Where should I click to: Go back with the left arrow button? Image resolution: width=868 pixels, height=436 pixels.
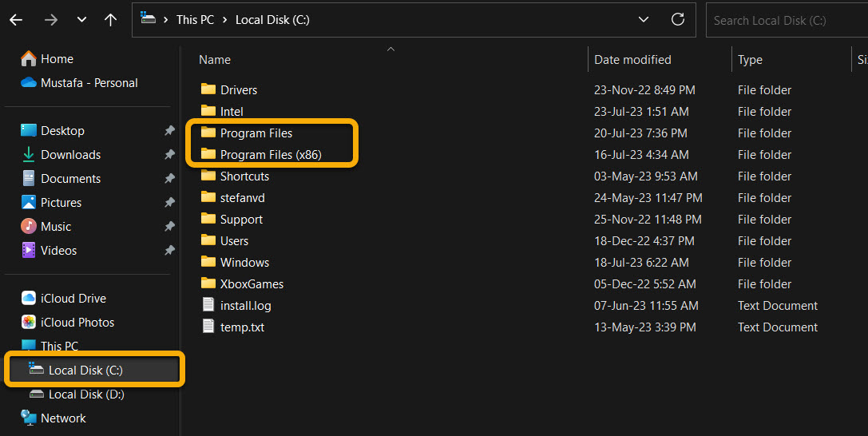tap(16, 20)
